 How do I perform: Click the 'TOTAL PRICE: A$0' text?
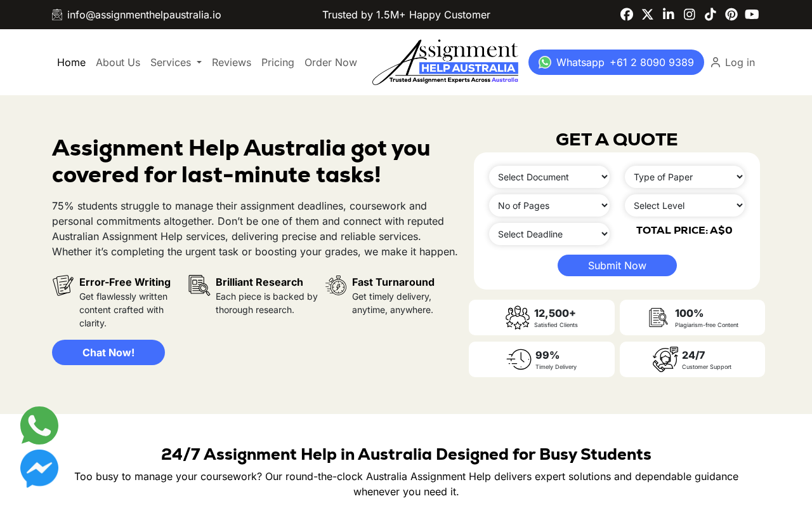coord(684,231)
